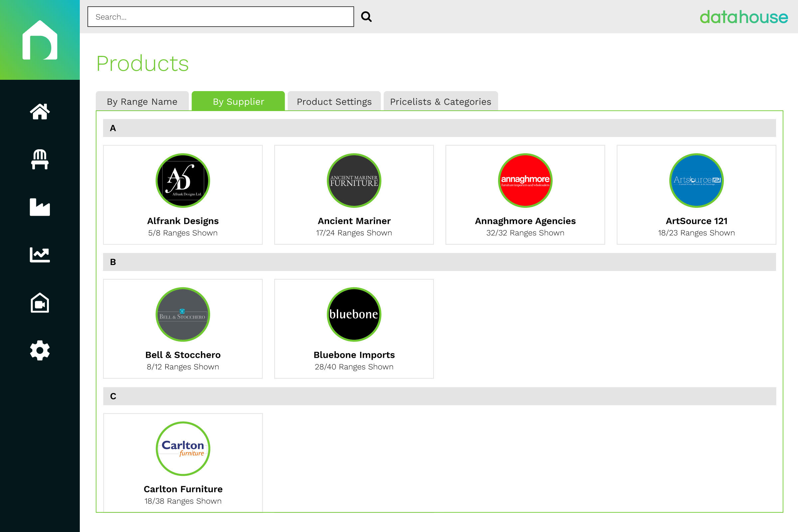Open the Alfrank Designs supplier name
Screen dimensions: 798x532
point(183,221)
